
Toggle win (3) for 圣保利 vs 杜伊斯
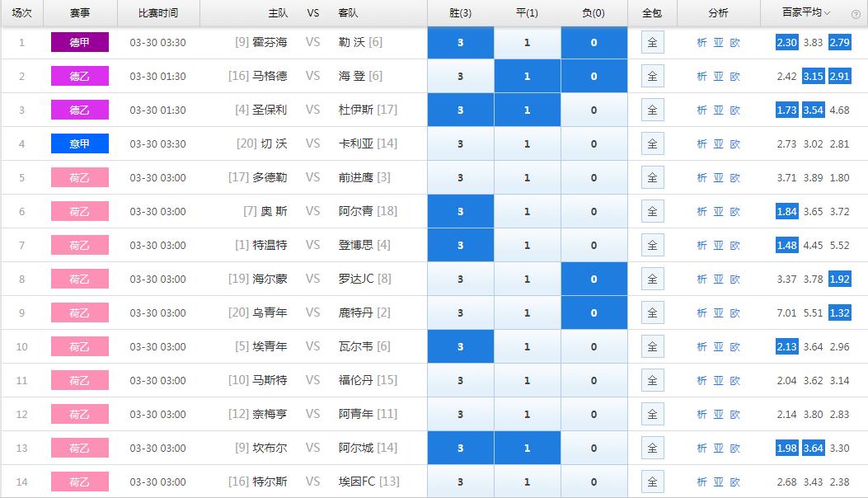(461, 110)
